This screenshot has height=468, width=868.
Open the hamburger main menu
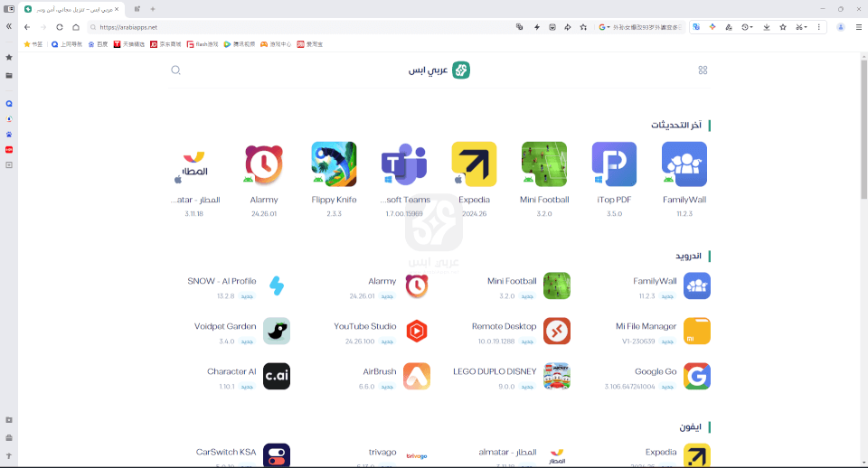pos(859,27)
